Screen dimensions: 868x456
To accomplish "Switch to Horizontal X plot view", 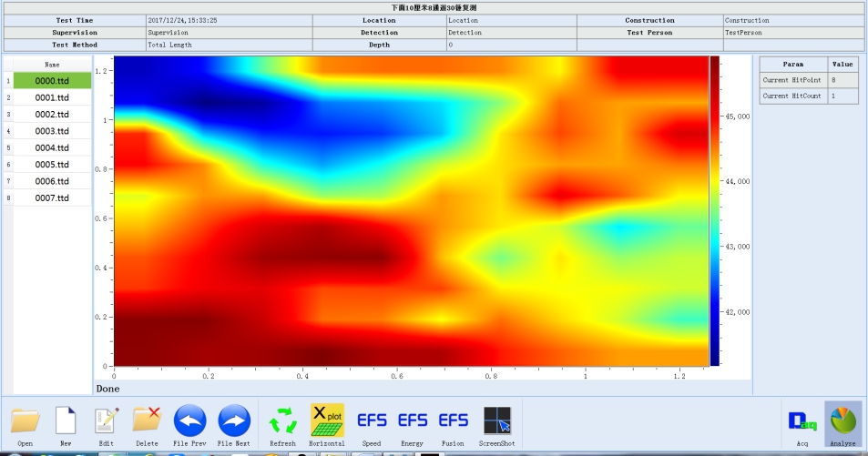I will pyautogui.click(x=327, y=421).
